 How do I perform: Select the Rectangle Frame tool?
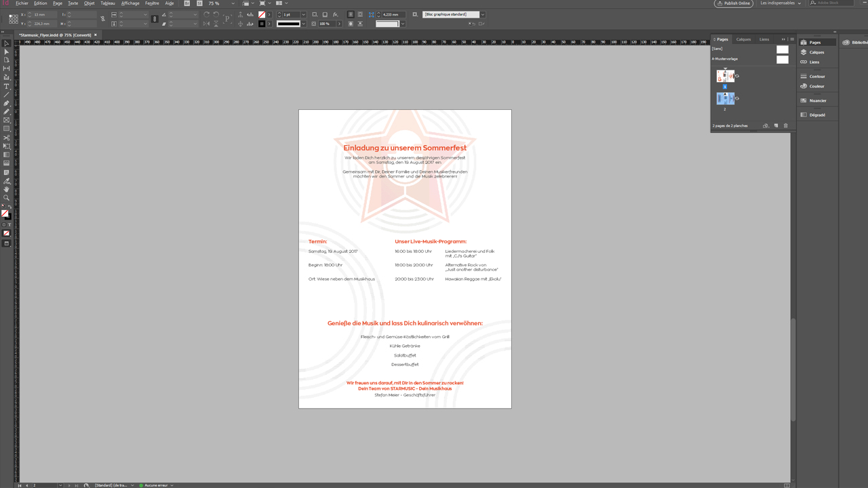coord(7,120)
